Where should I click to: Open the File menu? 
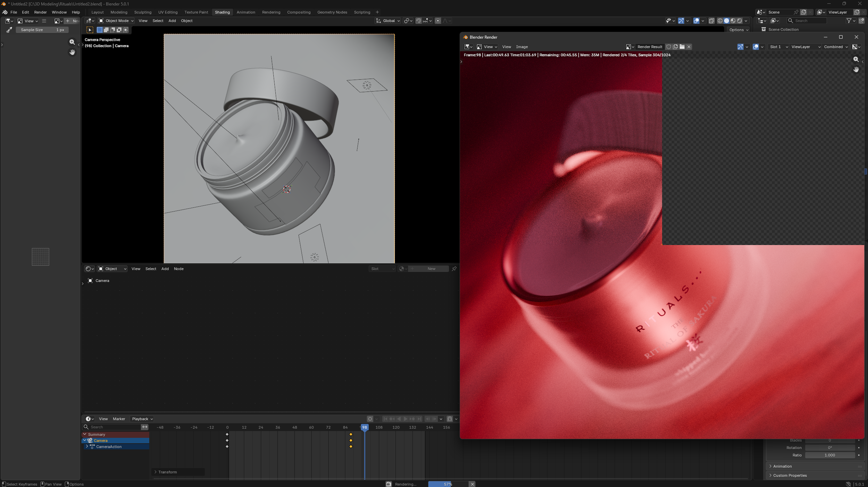pos(14,12)
